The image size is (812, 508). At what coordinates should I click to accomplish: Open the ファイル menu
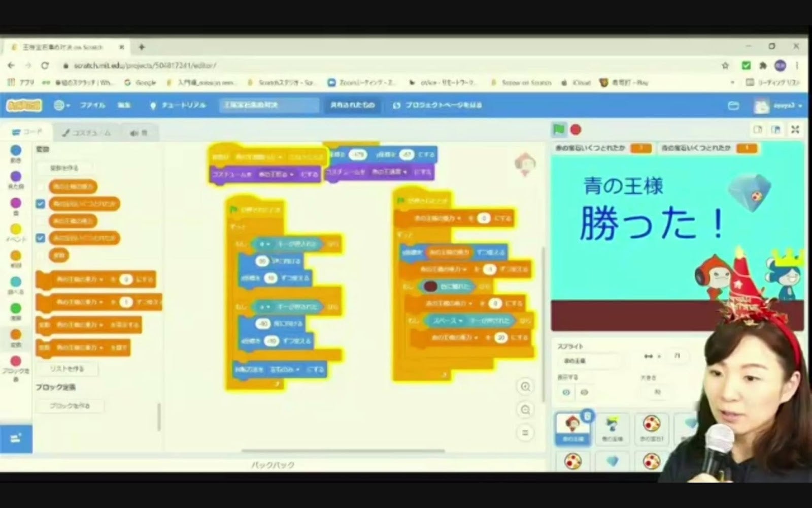(x=92, y=105)
